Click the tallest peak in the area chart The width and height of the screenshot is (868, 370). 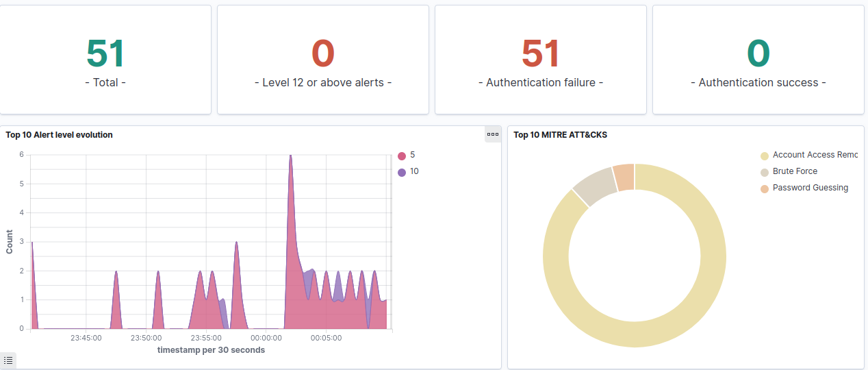(x=290, y=156)
